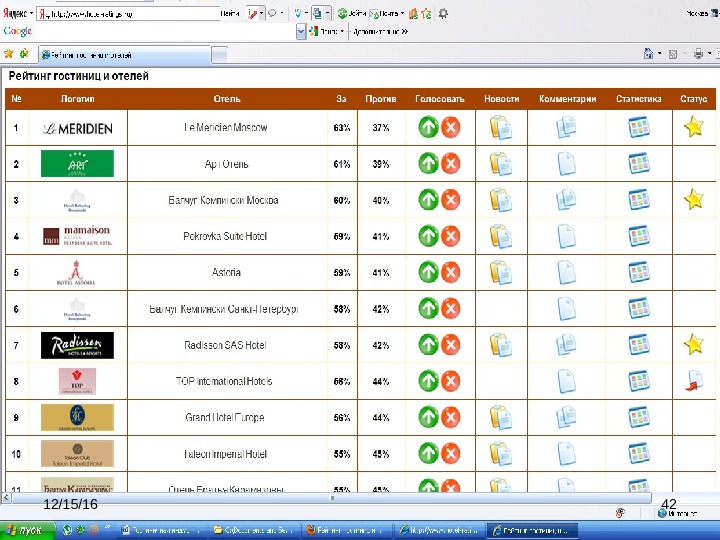Open news icon for Taleon Imperial Hotel
This screenshot has width=720, height=540.
click(501, 453)
